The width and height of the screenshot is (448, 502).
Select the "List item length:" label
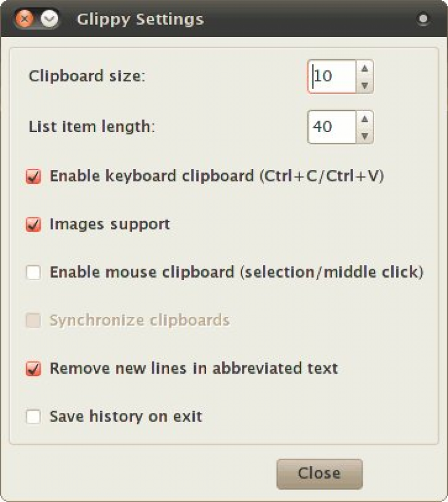[91, 127]
